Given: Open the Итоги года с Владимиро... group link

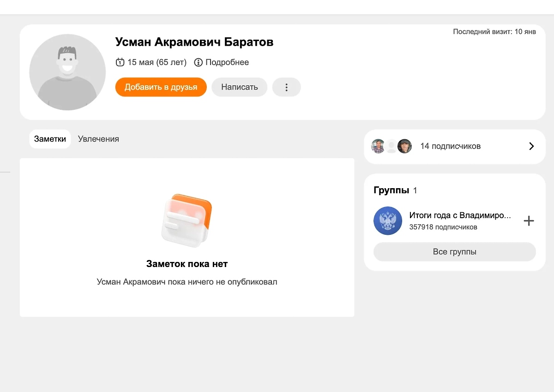Looking at the screenshot, I should coord(460,215).
